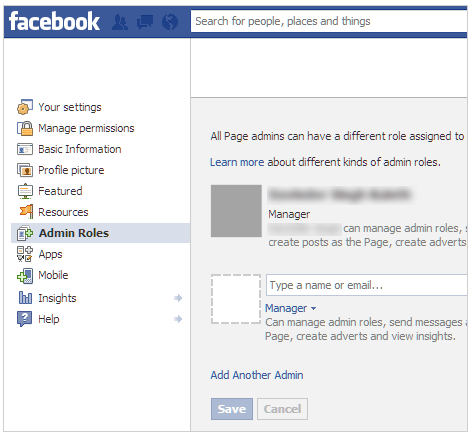Open the notifications globe icon
The width and height of the screenshot is (474, 443).
170,22
